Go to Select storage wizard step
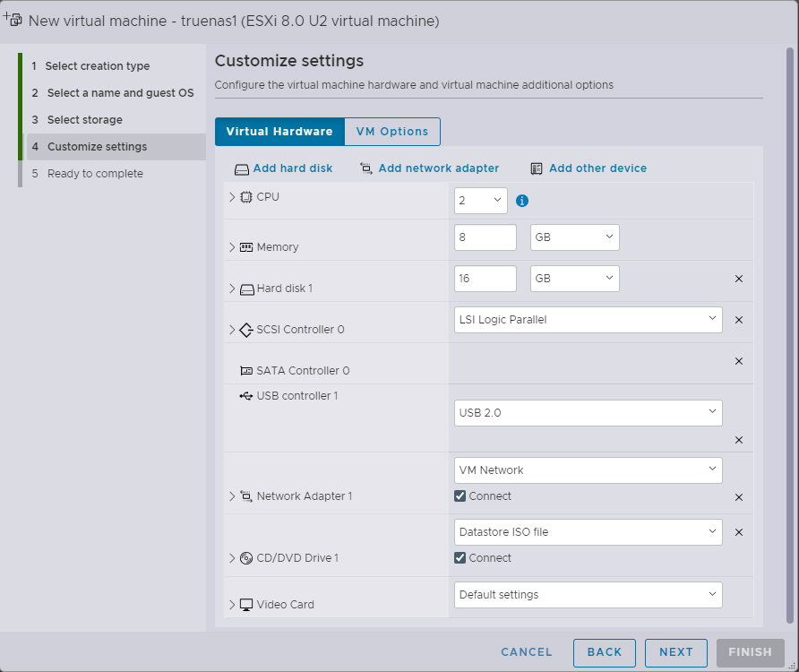 (84, 120)
